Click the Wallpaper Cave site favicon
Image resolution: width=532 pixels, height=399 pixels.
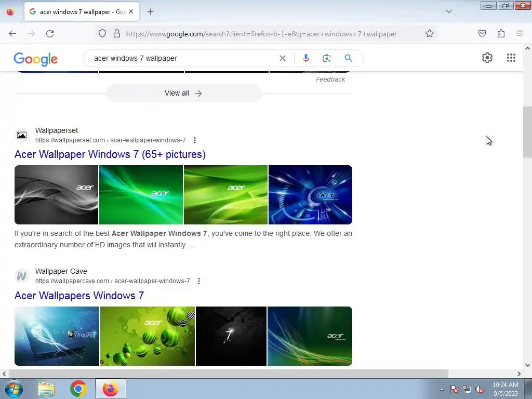point(22,276)
